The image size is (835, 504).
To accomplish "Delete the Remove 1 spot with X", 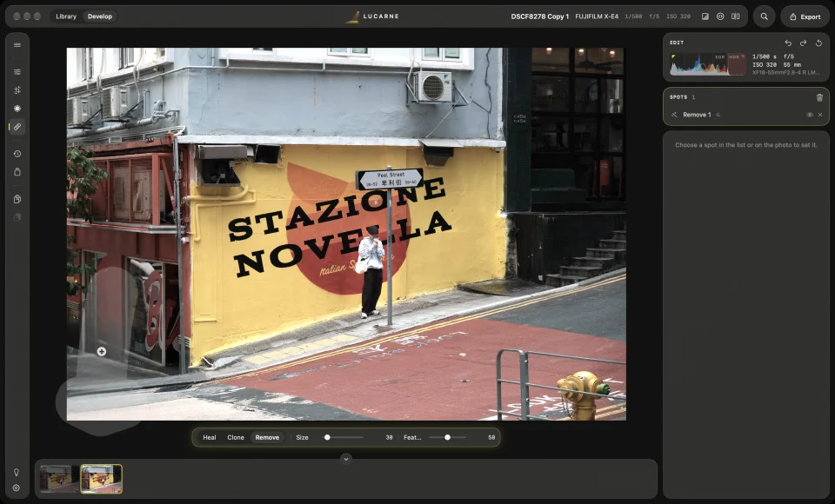I will click(820, 115).
